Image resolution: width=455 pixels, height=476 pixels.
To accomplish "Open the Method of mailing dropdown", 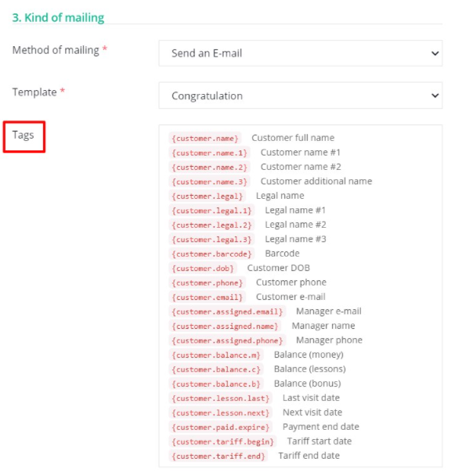I will 300,53.
